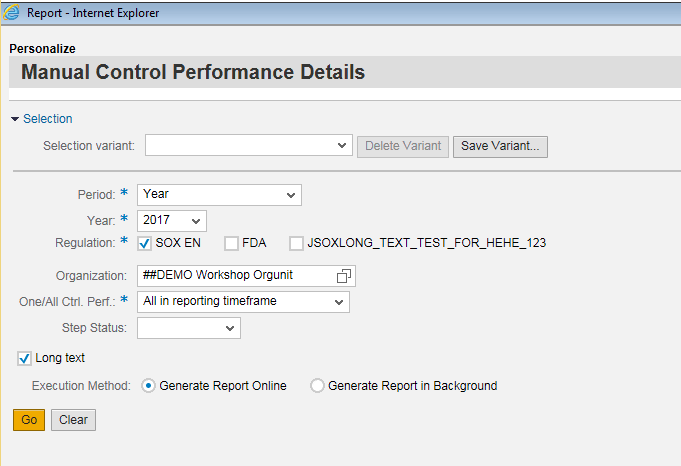Click the Delete Variant button
681x466 pixels.
(x=403, y=146)
